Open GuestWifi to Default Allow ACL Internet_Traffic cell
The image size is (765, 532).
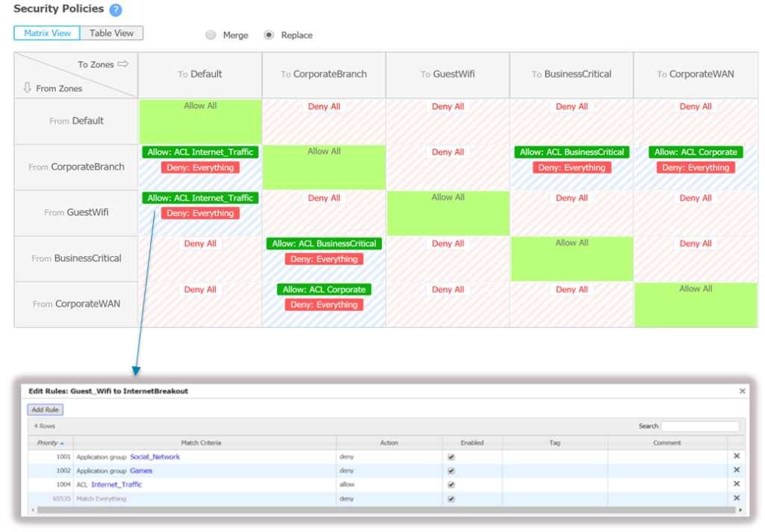(200, 198)
